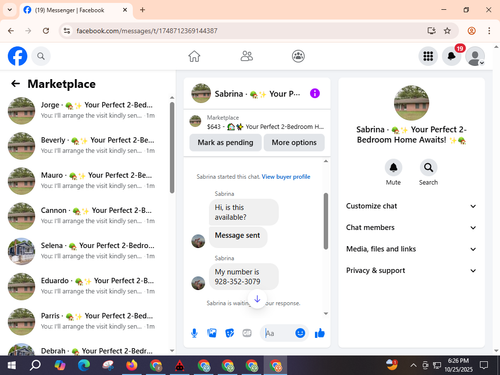500x375 pixels.
Task: Open the Selena conversation
Action: [x=85, y=251]
